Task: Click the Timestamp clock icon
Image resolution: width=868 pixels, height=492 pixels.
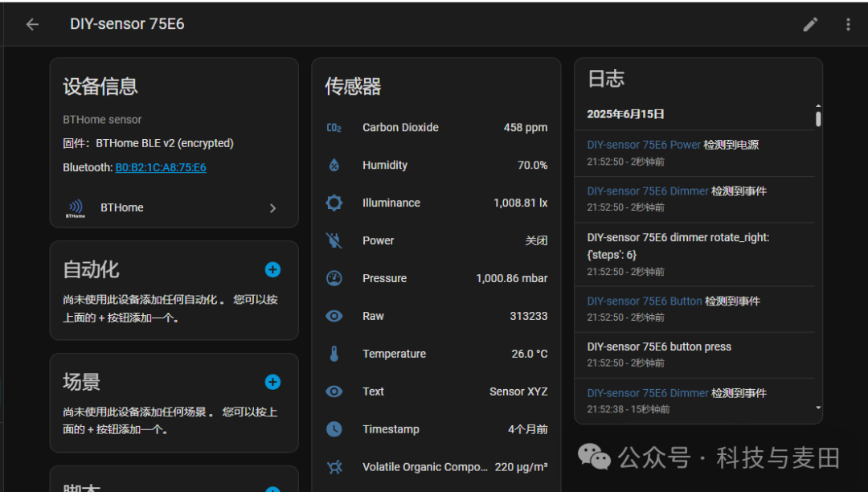Action: point(334,429)
